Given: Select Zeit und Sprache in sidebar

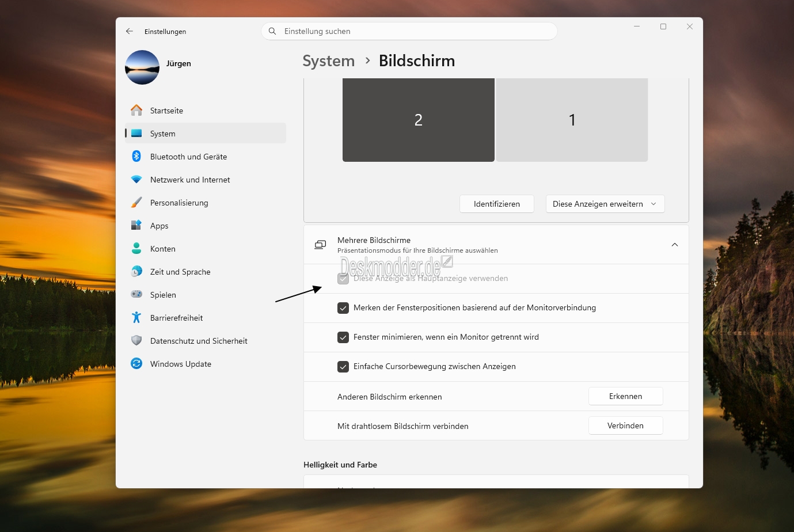Looking at the screenshot, I should point(180,272).
